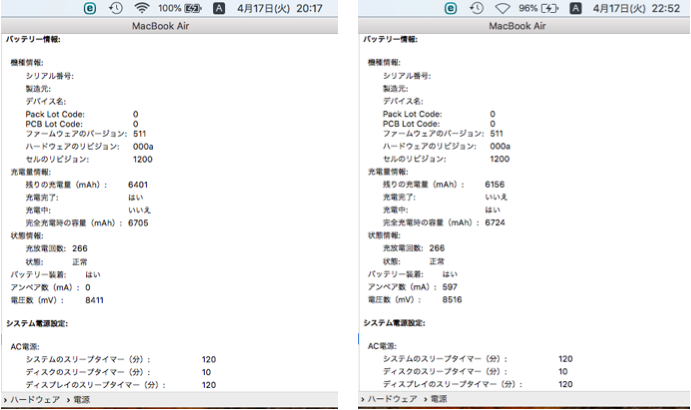
Task: Click MacBook Air title bar of the 20:17 window
Action: pyautogui.click(x=170, y=26)
